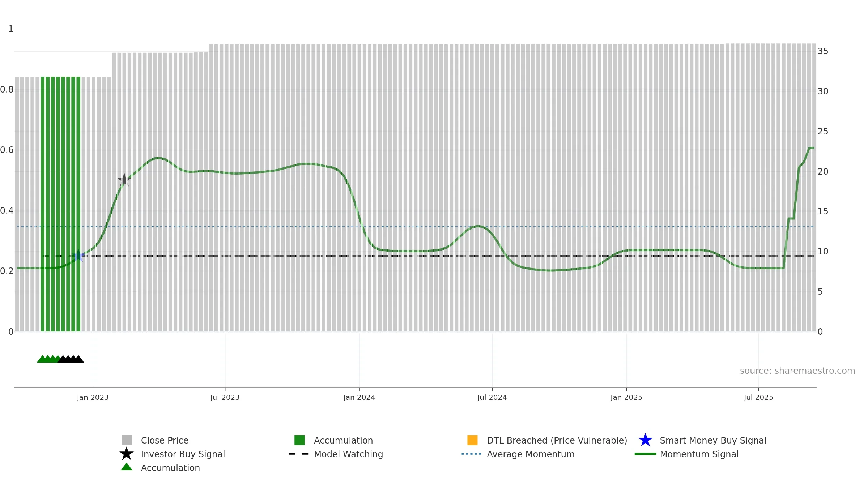Click the black star marker on the momentum curve
Image resolution: width=868 pixels, height=488 pixels.
pos(124,180)
